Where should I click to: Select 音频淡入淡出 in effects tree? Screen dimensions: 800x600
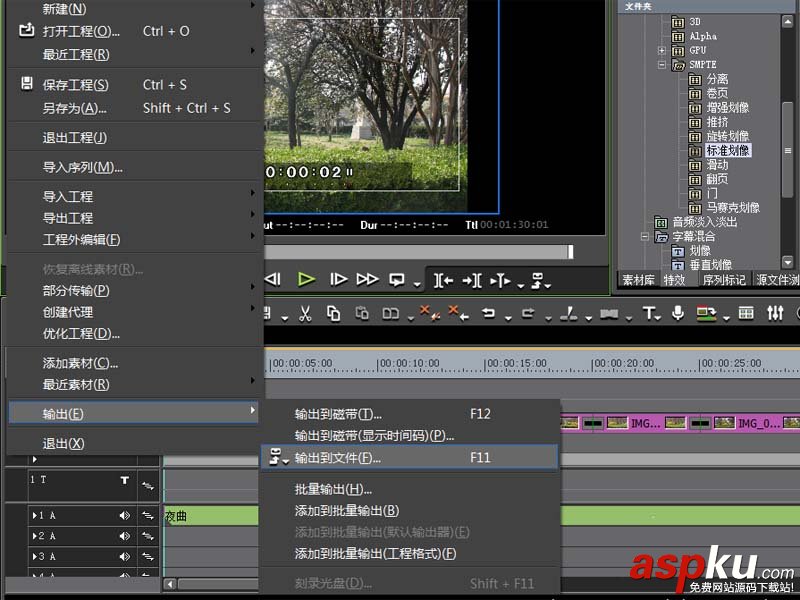[x=705, y=222]
